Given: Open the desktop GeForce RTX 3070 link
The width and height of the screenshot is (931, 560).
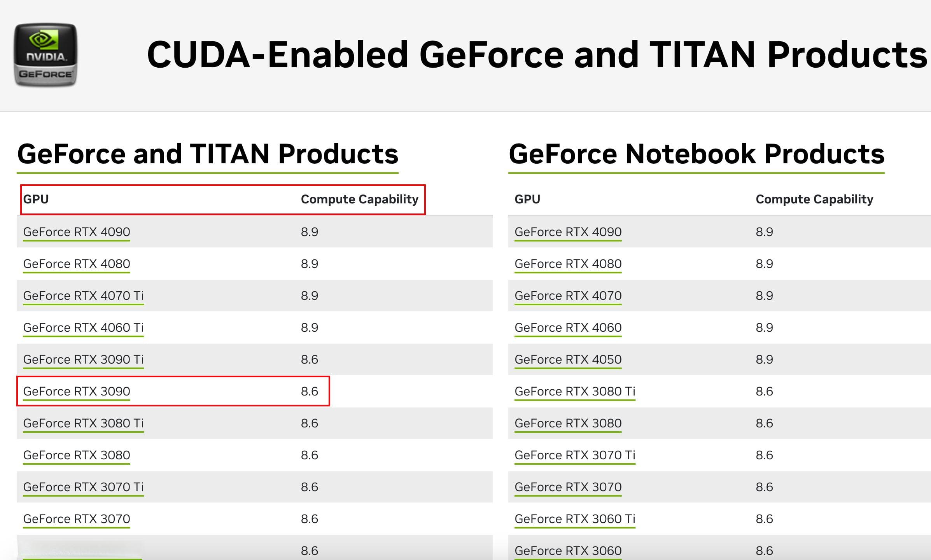Looking at the screenshot, I should tap(77, 519).
